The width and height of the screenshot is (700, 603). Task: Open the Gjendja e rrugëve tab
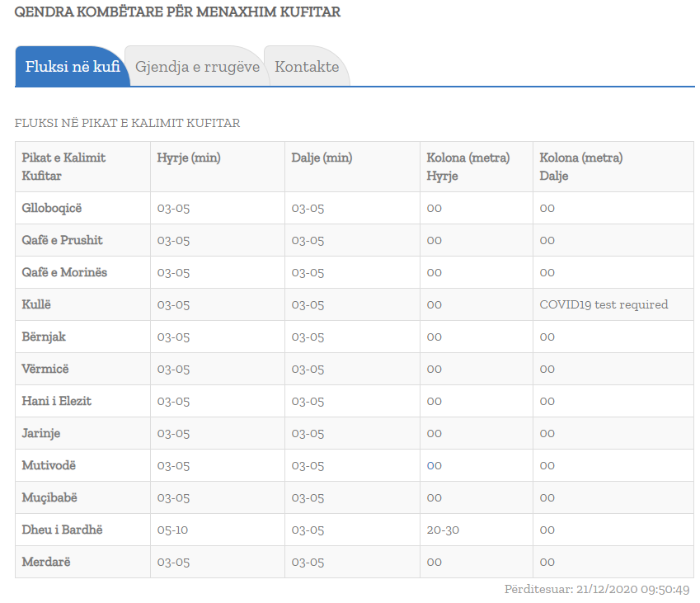197,67
